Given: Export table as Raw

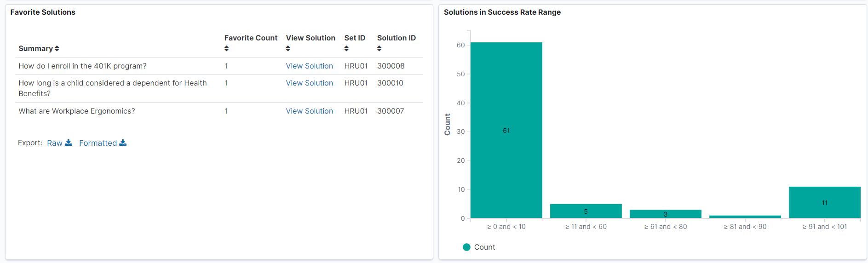Looking at the screenshot, I should pos(59,143).
